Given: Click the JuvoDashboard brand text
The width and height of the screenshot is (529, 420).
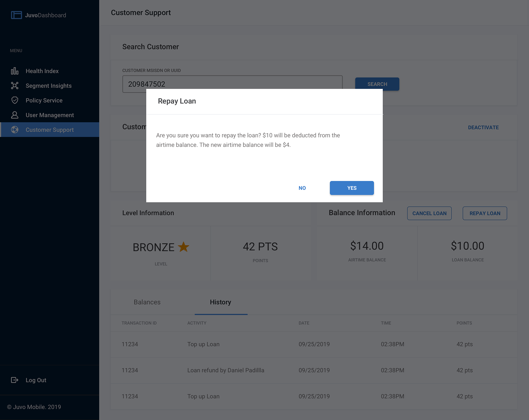Looking at the screenshot, I should pos(45,15).
